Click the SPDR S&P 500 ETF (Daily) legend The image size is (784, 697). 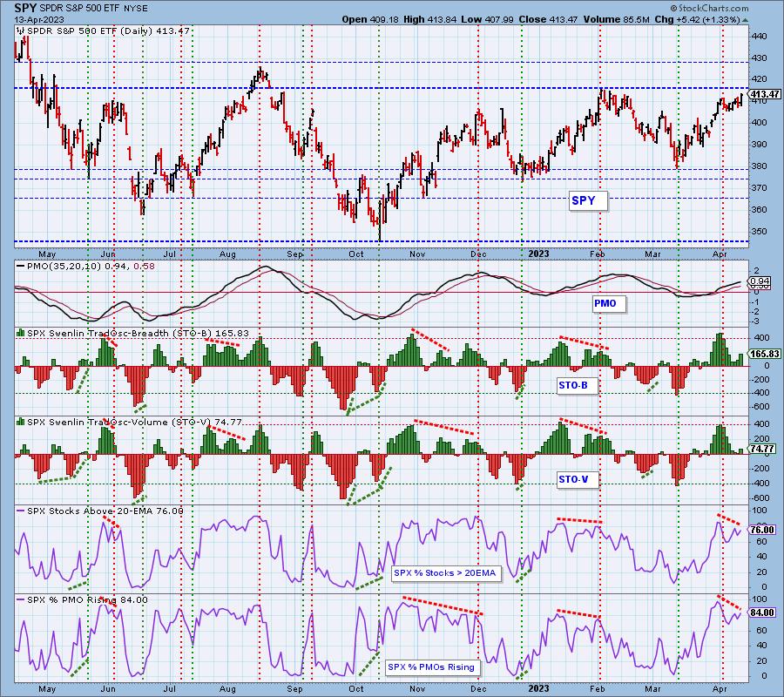[108, 31]
